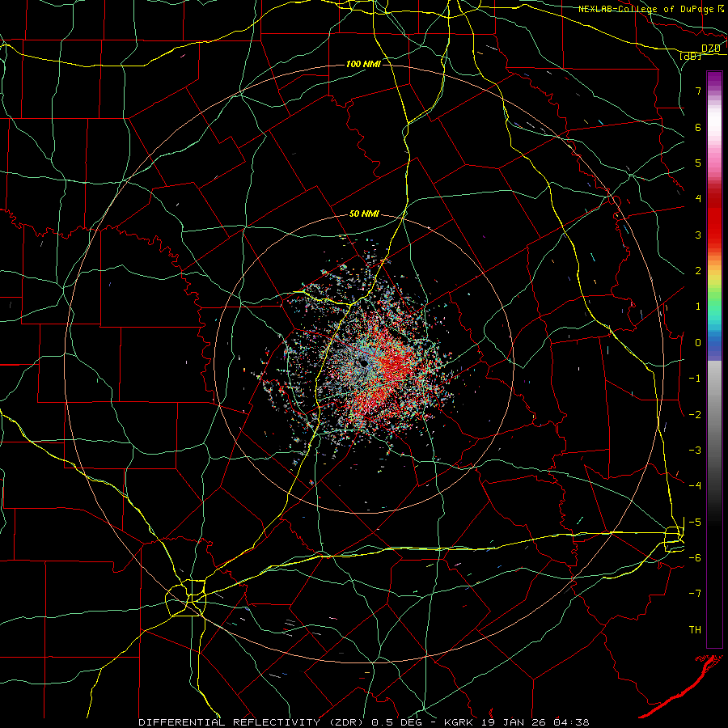Click the 0 dB scale label
Viewport: 728px width, 728px height.
pos(698,343)
